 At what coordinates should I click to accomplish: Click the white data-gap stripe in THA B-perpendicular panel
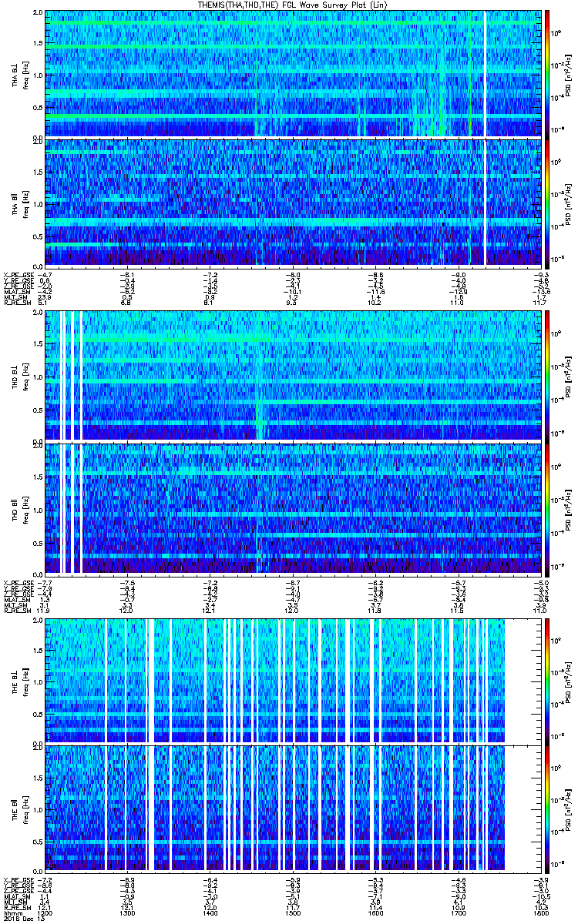click(486, 74)
